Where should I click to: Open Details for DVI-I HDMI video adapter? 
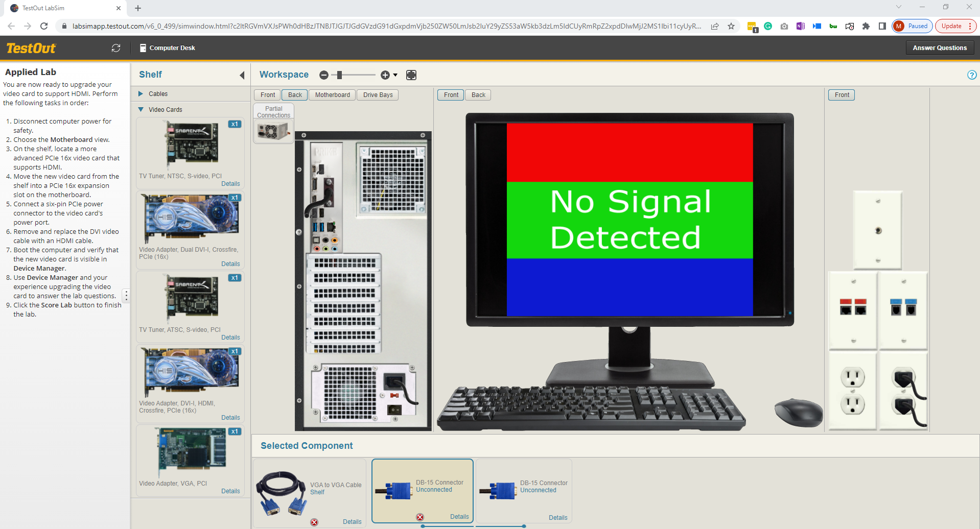230,418
